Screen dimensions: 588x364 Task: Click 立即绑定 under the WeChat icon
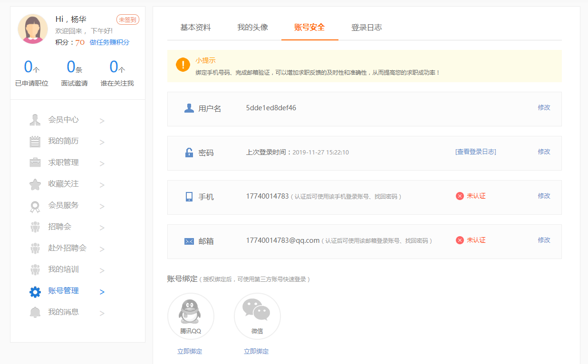click(x=256, y=352)
